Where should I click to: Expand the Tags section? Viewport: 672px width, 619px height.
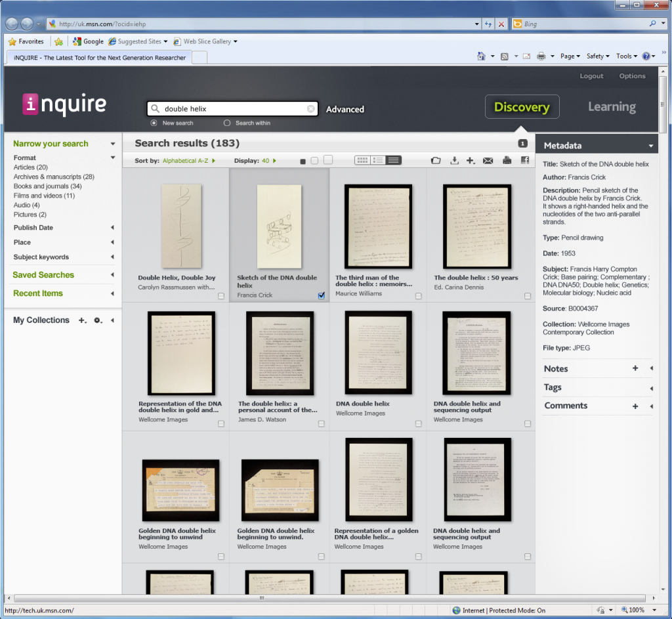[652, 388]
